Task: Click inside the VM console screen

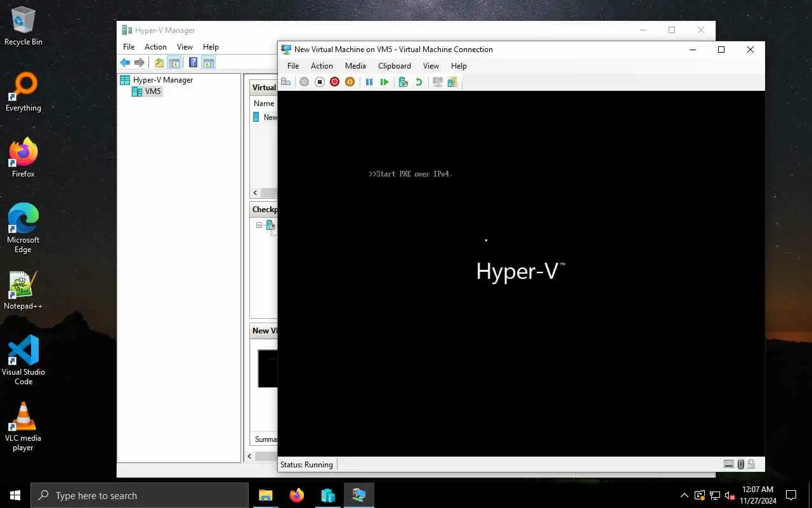Action: pos(521,273)
